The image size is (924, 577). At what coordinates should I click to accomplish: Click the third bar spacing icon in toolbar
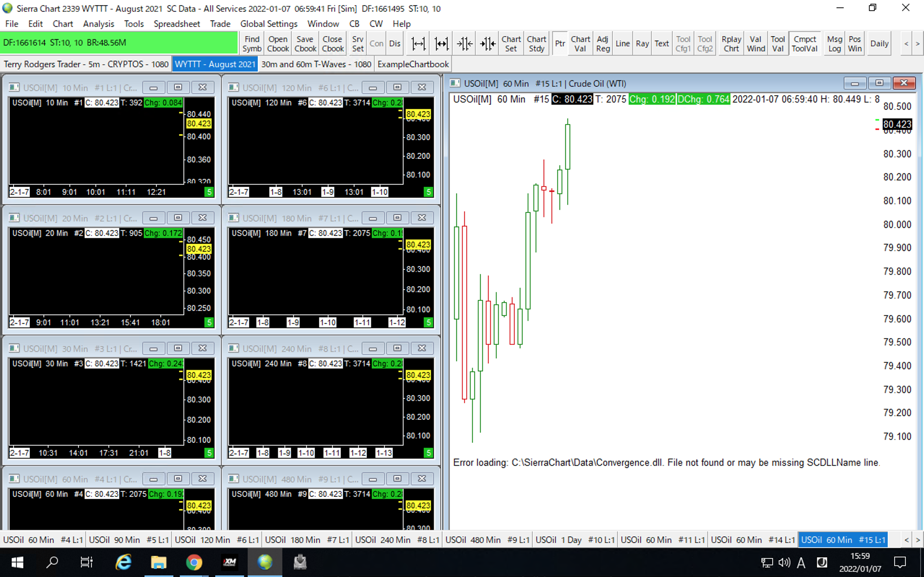pyautogui.click(x=465, y=44)
